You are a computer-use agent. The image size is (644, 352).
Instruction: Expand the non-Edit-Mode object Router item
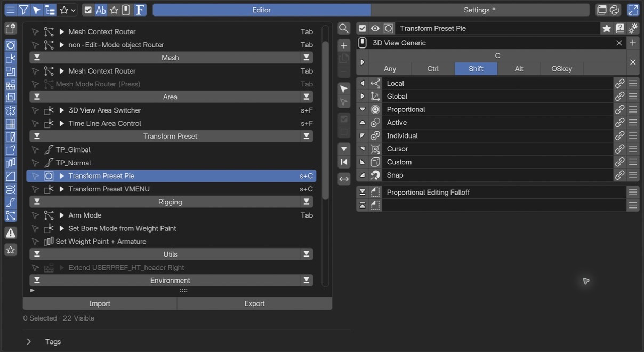click(x=62, y=45)
